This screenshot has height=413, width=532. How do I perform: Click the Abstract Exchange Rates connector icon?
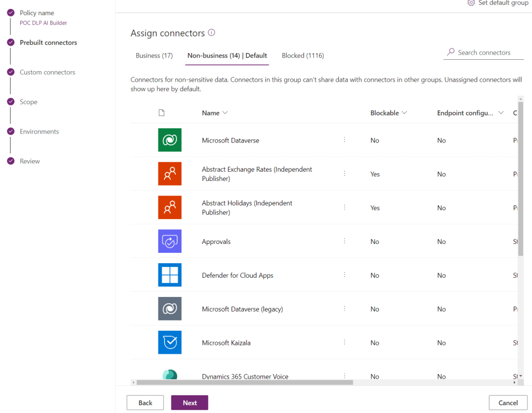click(x=169, y=174)
